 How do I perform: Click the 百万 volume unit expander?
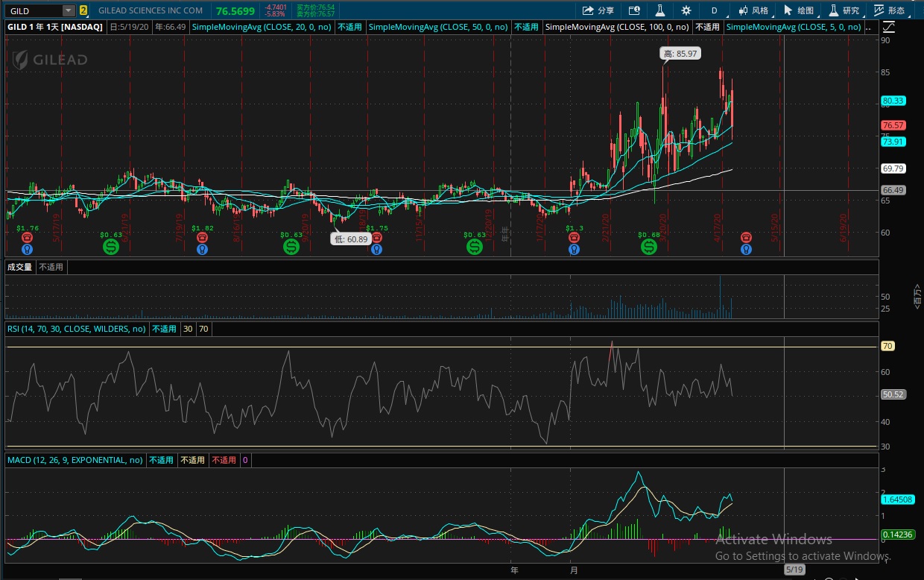click(x=917, y=296)
